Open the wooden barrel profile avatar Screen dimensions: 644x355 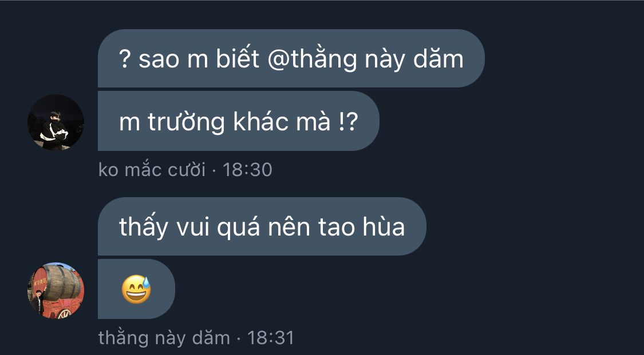click(x=56, y=290)
